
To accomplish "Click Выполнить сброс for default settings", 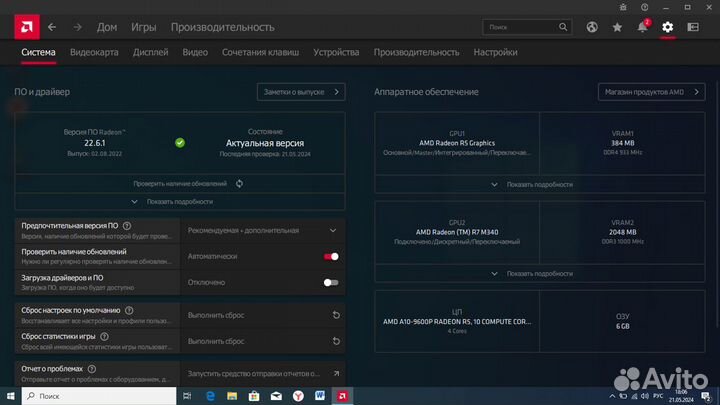I will coord(262,315).
